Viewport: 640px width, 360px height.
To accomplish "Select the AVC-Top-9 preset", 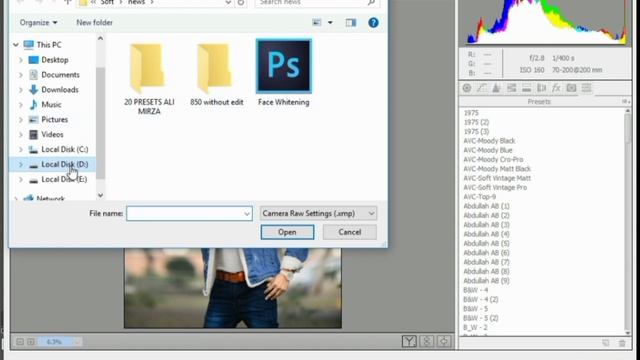I will (x=480, y=197).
